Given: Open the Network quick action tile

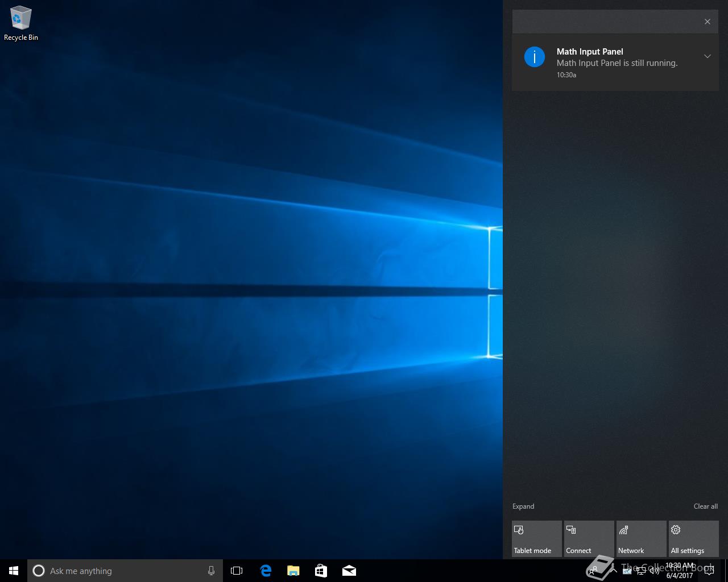Looking at the screenshot, I should (x=641, y=539).
